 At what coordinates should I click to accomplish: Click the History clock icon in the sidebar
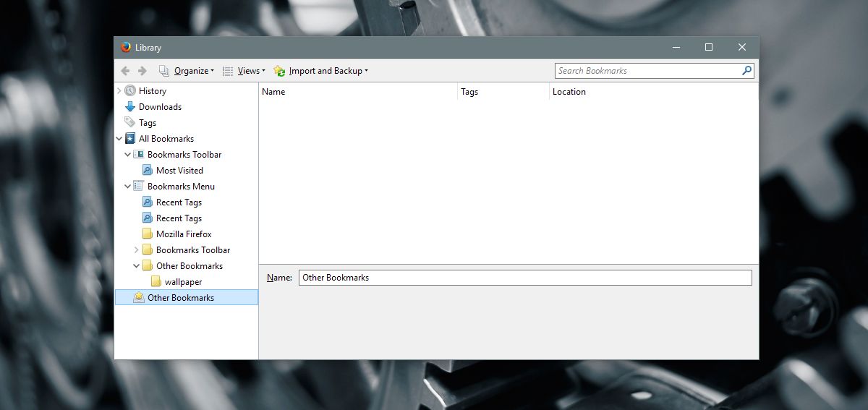tap(130, 91)
